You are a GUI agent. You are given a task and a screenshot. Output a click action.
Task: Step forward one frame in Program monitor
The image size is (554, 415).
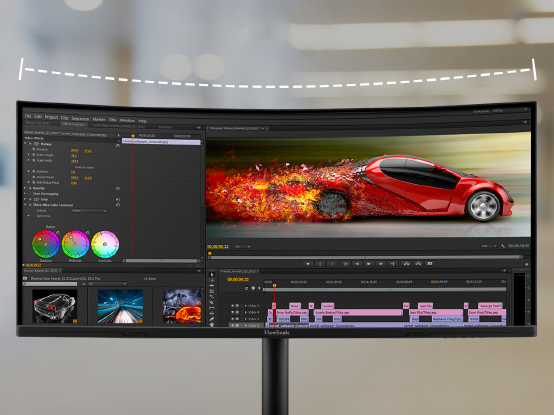(x=381, y=264)
